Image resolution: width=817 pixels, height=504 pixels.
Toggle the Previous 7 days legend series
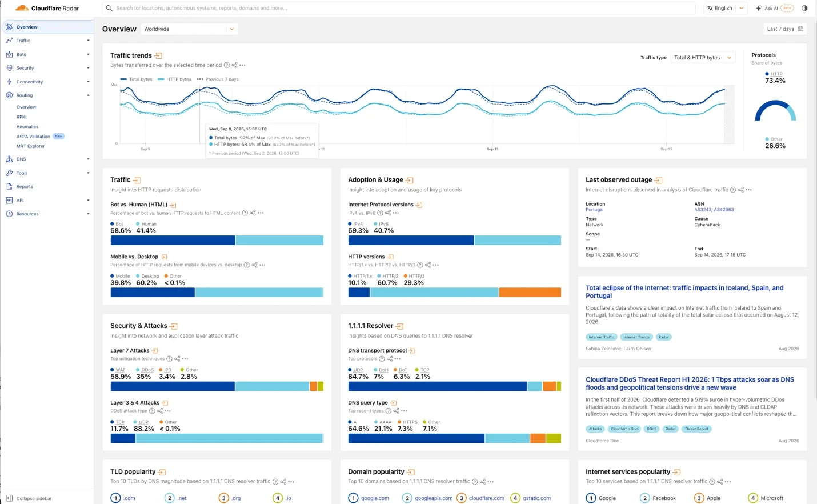click(218, 79)
